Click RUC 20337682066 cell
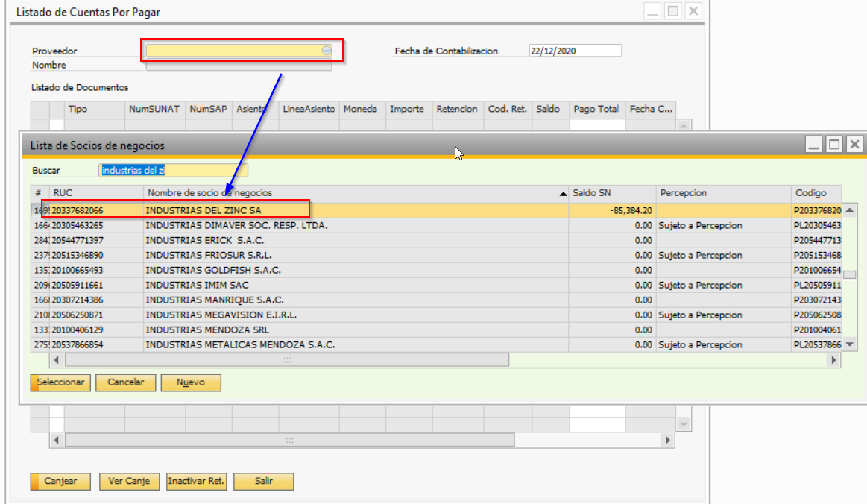867x504 pixels. point(96,210)
